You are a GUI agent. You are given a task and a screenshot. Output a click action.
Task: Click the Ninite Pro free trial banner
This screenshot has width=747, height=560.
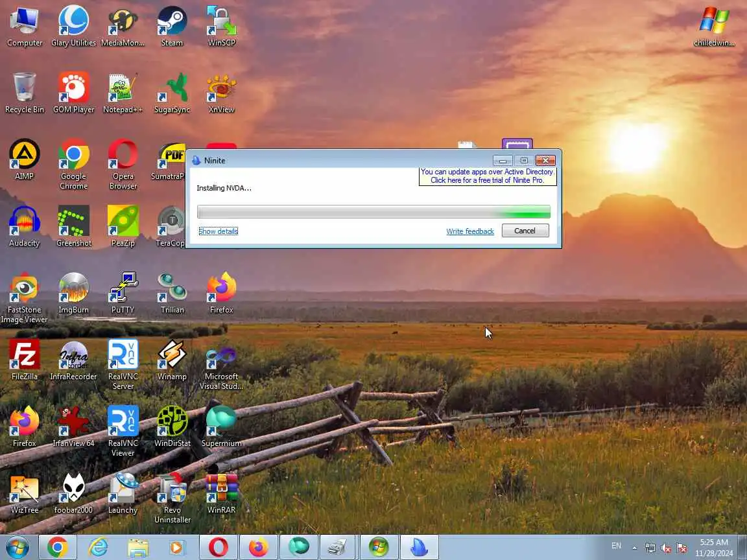[x=487, y=176]
